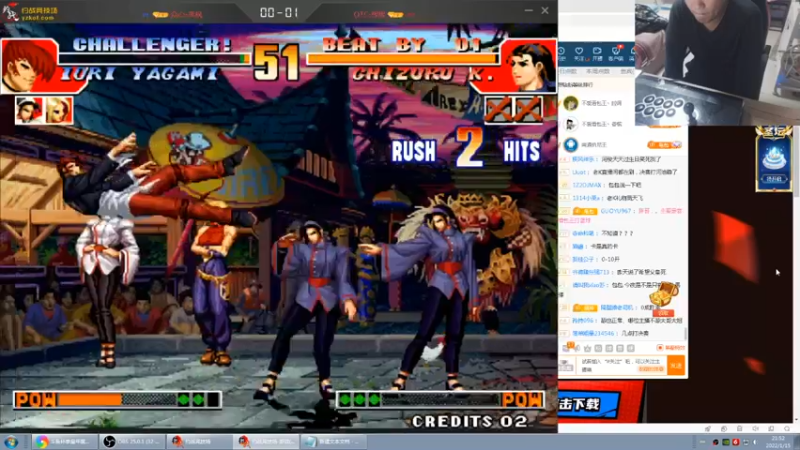Image resolution: width=800 pixels, height=450 pixels.
Task: Select the weekly ranking tab
Action: (x=596, y=71)
